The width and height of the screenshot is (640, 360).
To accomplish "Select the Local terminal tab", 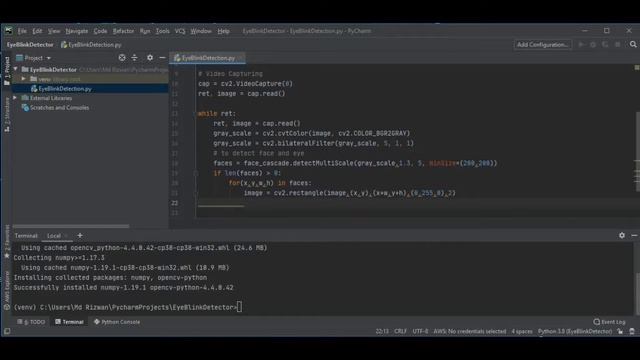I will [54, 236].
